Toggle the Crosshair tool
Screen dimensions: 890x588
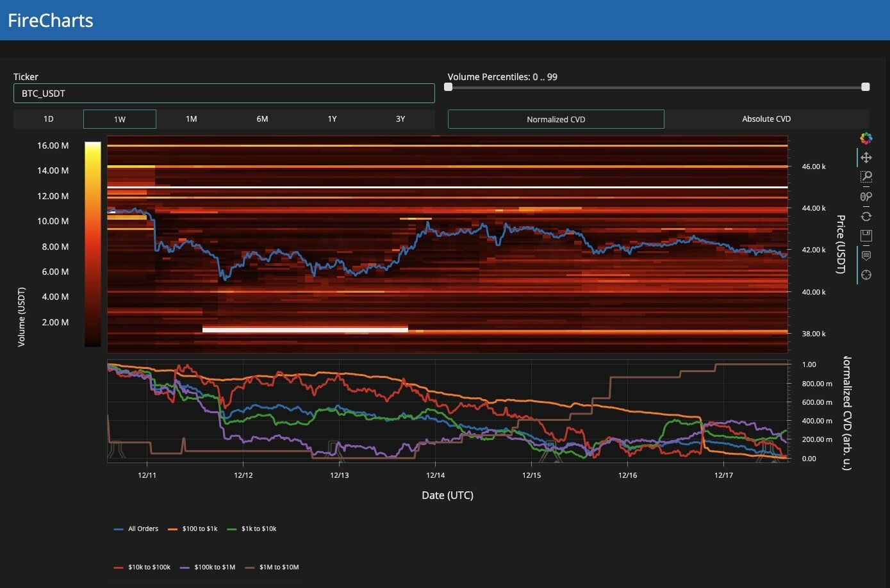(x=866, y=275)
